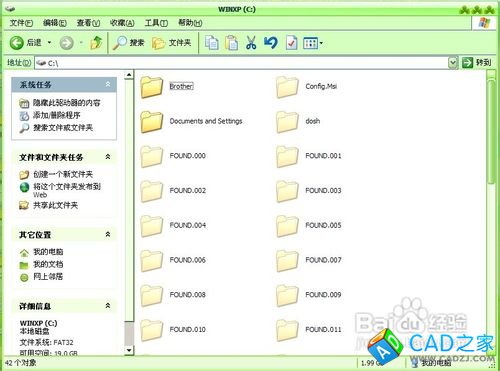Click 创建一个新文件夹 link
Image resolution: width=500 pixels, height=371 pixels.
63,174
